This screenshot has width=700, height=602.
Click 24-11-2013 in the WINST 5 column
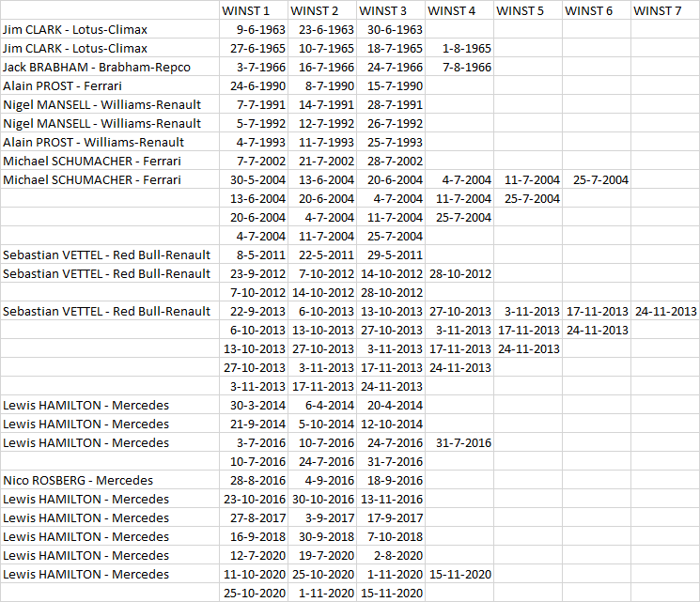click(x=528, y=348)
